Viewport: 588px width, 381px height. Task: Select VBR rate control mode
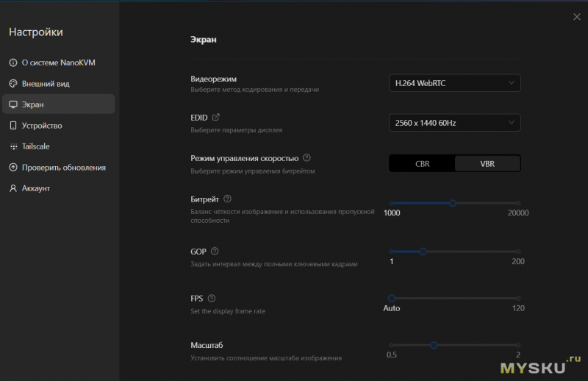(487, 164)
